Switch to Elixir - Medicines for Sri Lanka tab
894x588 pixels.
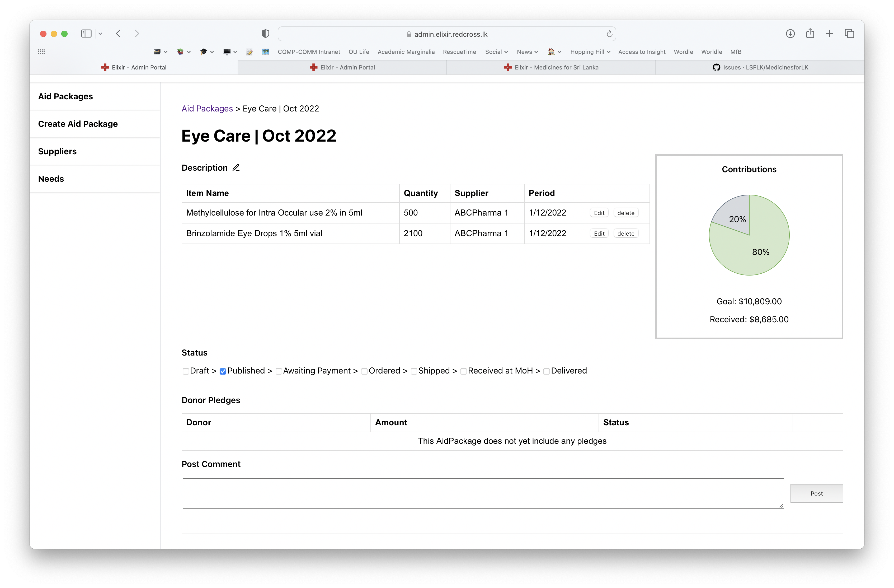tap(551, 68)
